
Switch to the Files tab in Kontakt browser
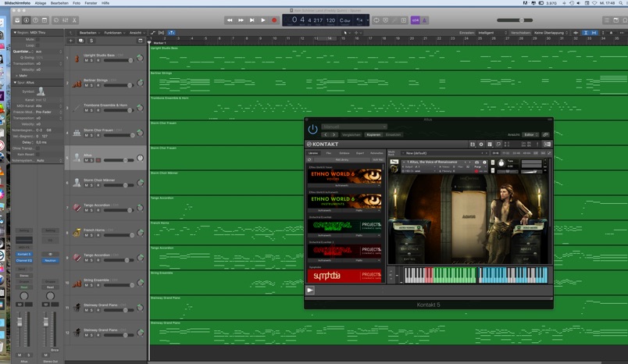[x=328, y=153]
